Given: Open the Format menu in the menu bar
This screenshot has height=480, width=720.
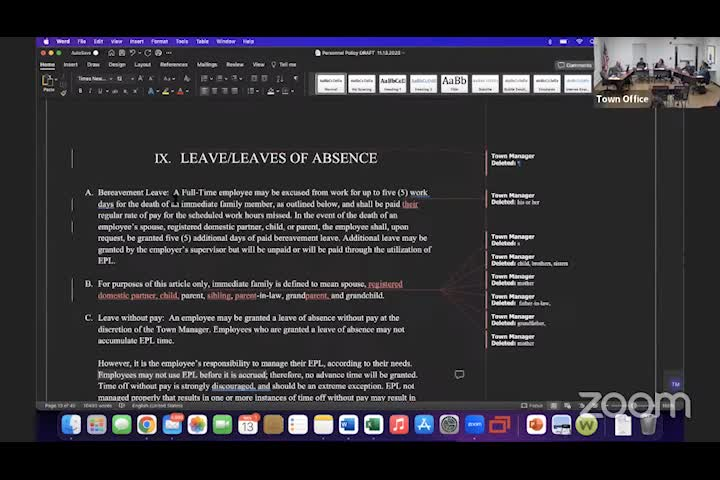Looking at the screenshot, I should pos(159,41).
